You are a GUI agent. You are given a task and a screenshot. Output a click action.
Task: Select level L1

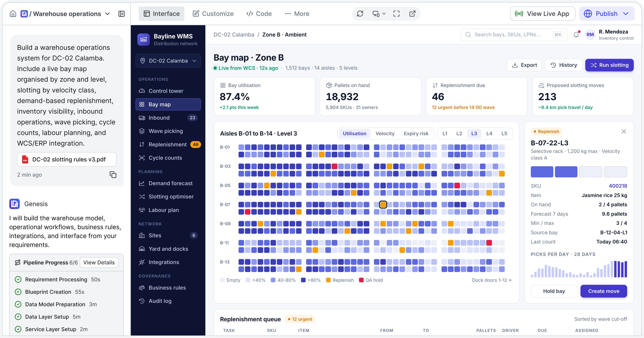pos(445,133)
